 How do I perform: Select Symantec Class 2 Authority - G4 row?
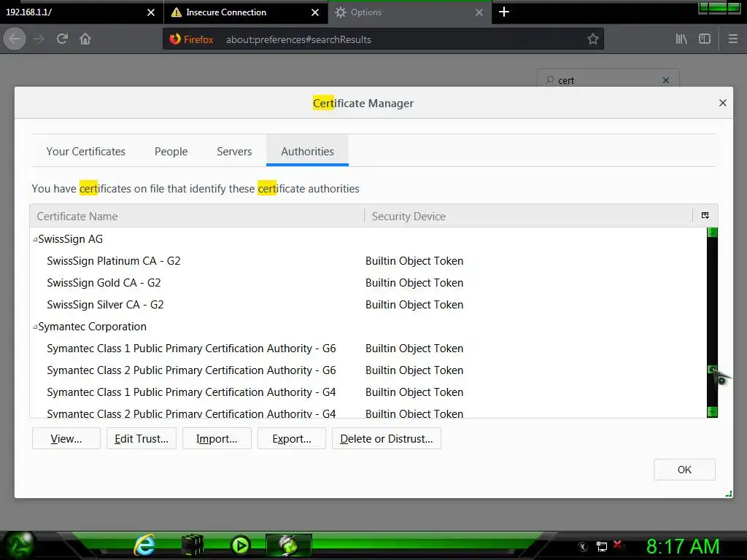[368, 413]
